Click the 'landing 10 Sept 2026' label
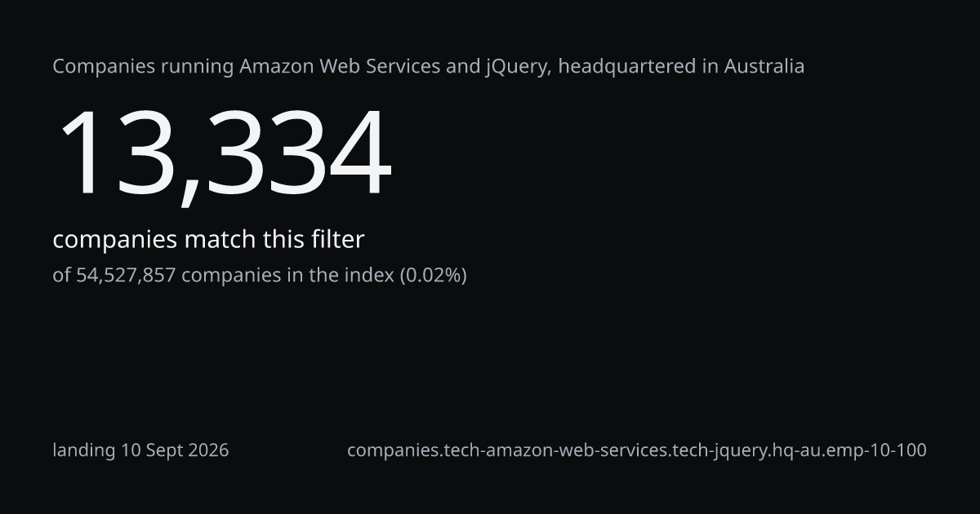 (140, 450)
